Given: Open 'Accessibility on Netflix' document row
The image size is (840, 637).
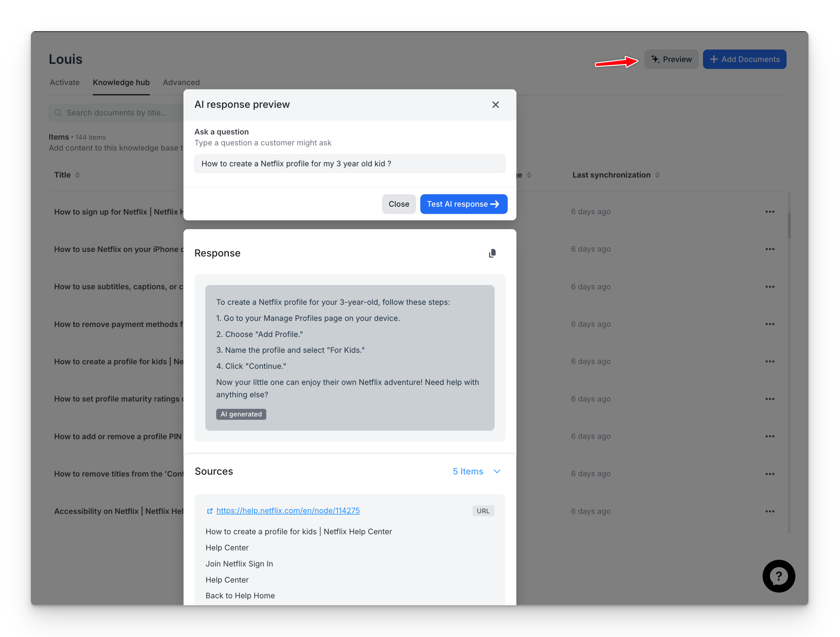Looking at the screenshot, I should [x=119, y=511].
